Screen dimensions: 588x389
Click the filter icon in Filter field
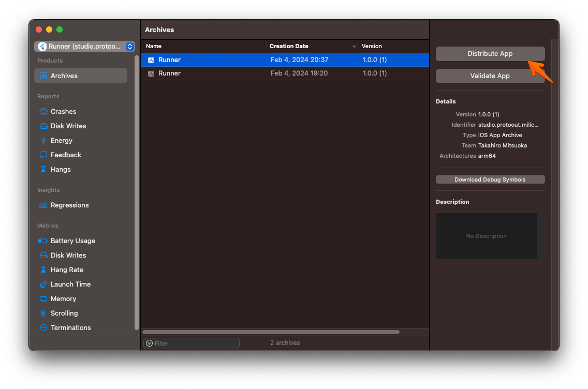tap(149, 343)
